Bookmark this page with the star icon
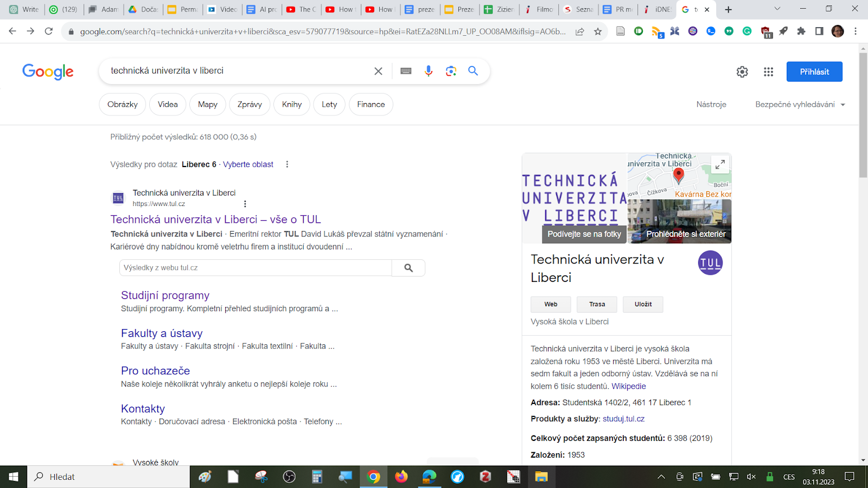Viewport: 868px width, 488px height. click(x=598, y=31)
